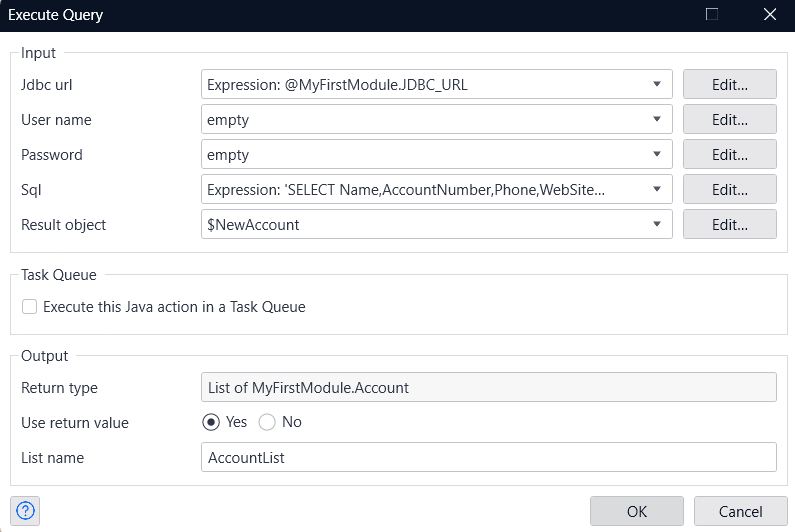795x532 pixels.
Task: Select No for Use return value
Action: click(267, 422)
